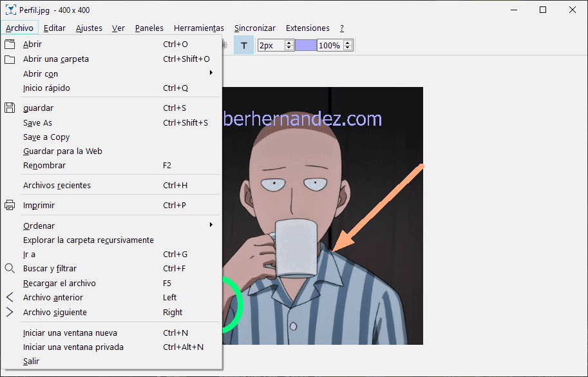The image size is (588, 377).
Task: Open the Editar menu
Action: tap(55, 28)
